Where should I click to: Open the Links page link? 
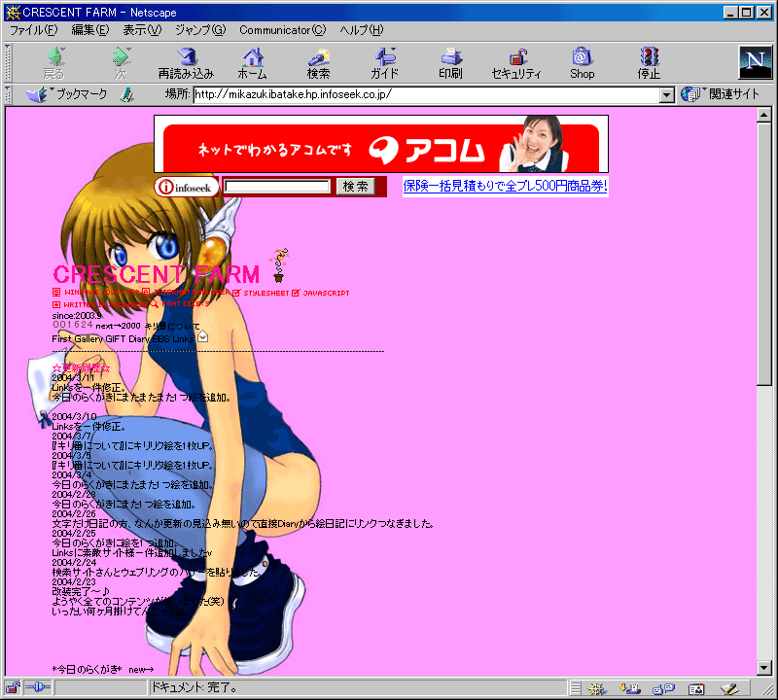(x=183, y=339)
